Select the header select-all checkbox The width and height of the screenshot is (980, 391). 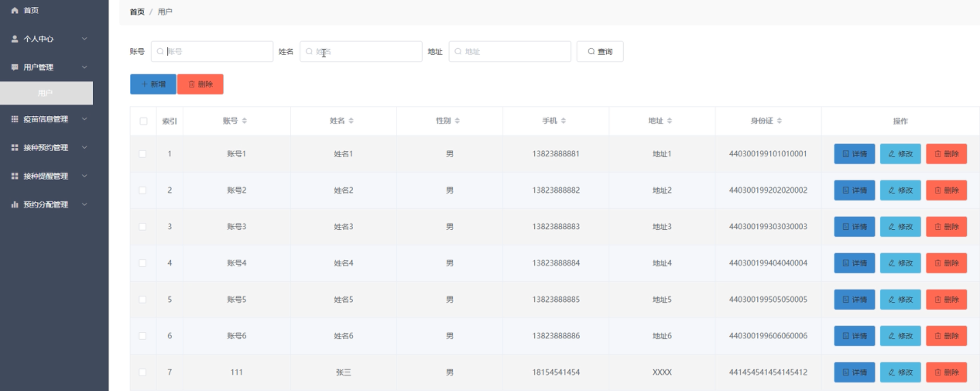pos(143,121)
